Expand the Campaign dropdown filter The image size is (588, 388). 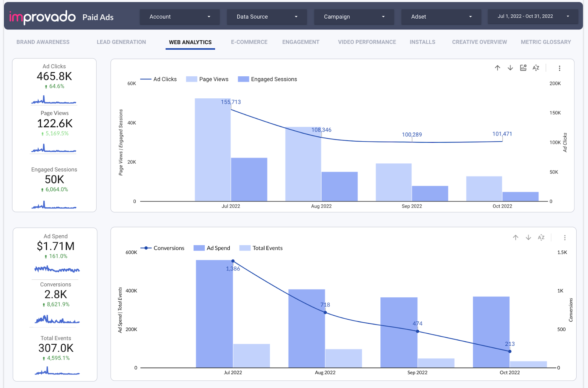click(x=354, y=17)
